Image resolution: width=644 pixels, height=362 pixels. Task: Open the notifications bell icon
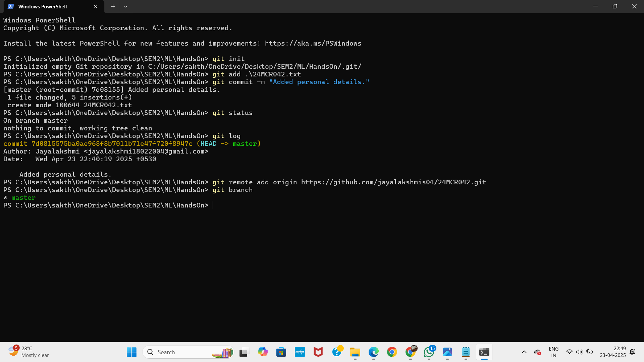click(633, 352)
